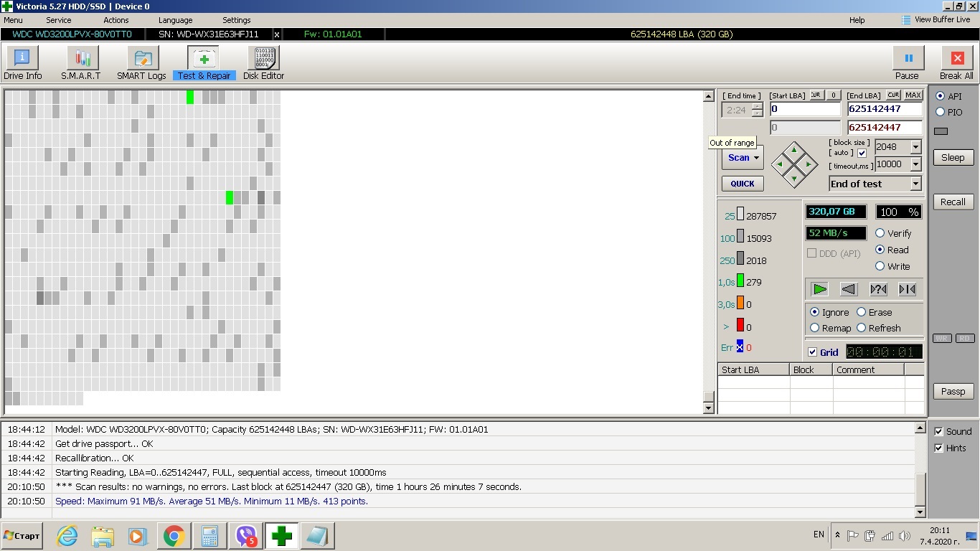
Task: Expand the End of test dropdown
Action: coord(915,184)
